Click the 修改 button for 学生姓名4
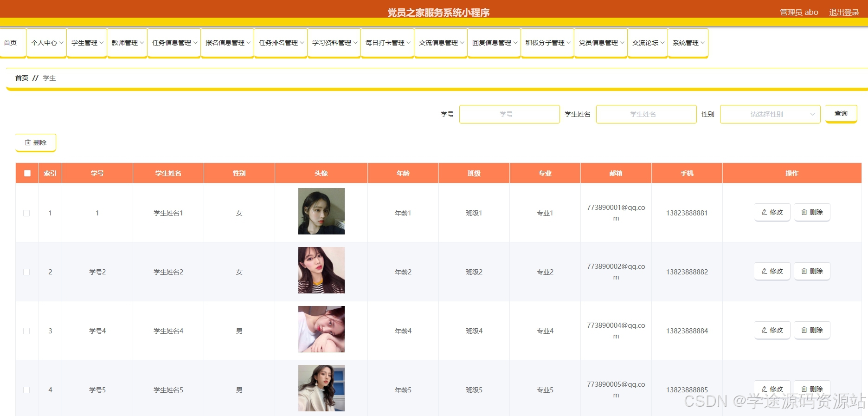This screenshot has height=416, width=868. pyautogui.click(x=772, y=330)
